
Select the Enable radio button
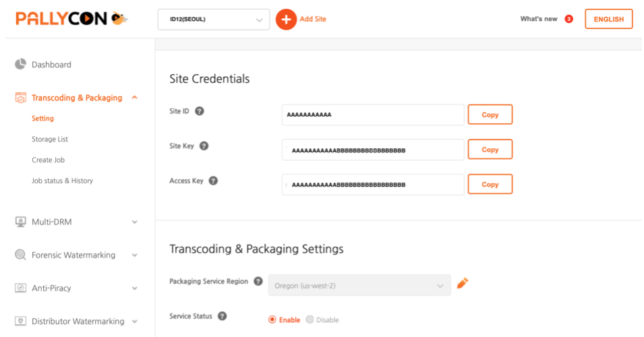pyautogui.click(x=273, y=319)
